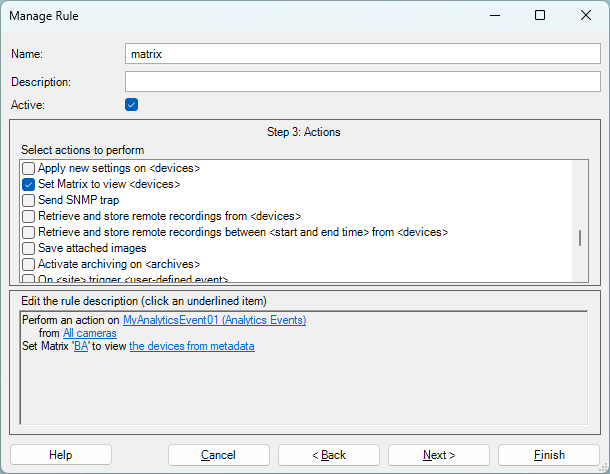This screenshot has height=474, width=610.
Task: Click the Description text field
Action: (362, 81)
